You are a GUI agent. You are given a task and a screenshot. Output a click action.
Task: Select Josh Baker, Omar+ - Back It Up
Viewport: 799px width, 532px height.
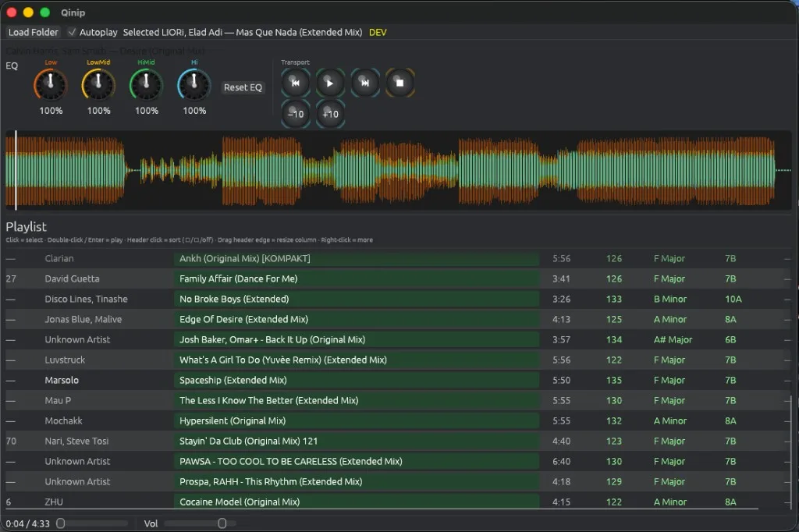pos(356,340)
